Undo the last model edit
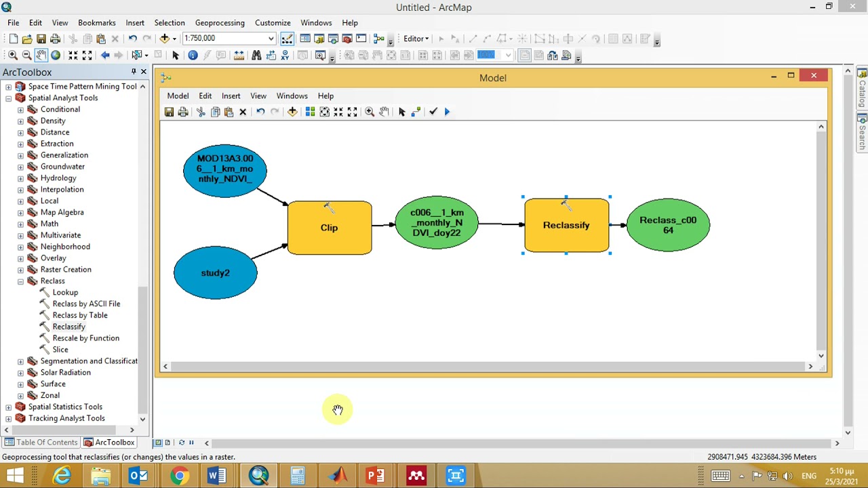The image size is (868, 488). pyautogui.click(x=260, y=112)
